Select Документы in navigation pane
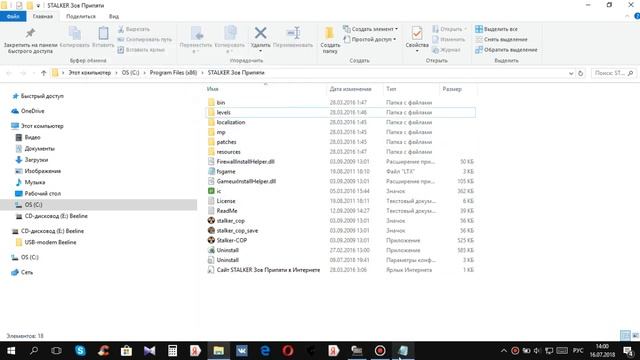640x360 pixels. point(40,149)
